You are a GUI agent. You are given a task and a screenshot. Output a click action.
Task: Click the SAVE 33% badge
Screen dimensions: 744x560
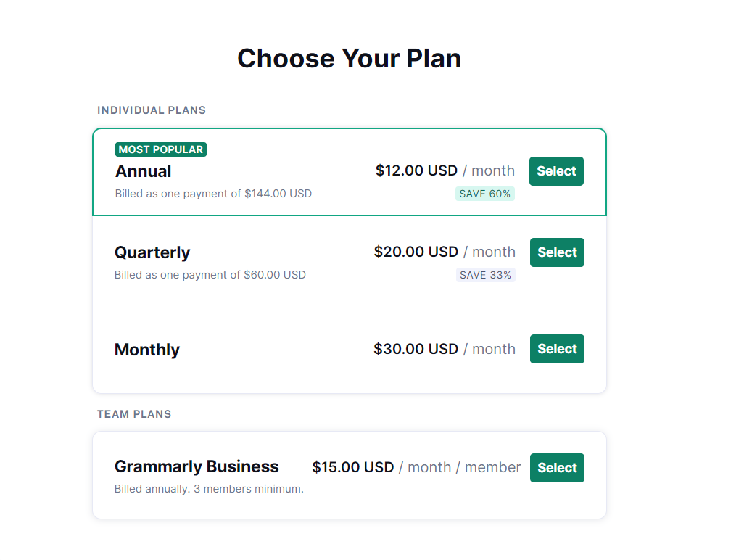485,275
